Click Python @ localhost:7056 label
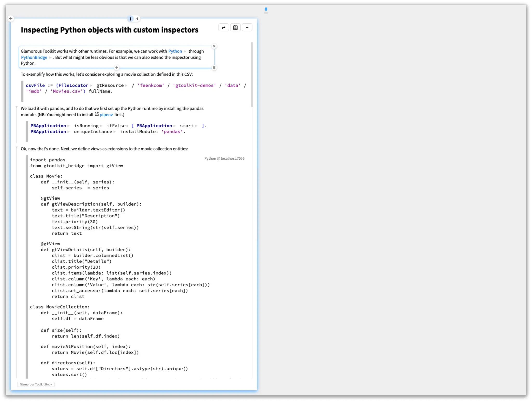The width and height of the screenshot is (532, 402). [224, 159]
